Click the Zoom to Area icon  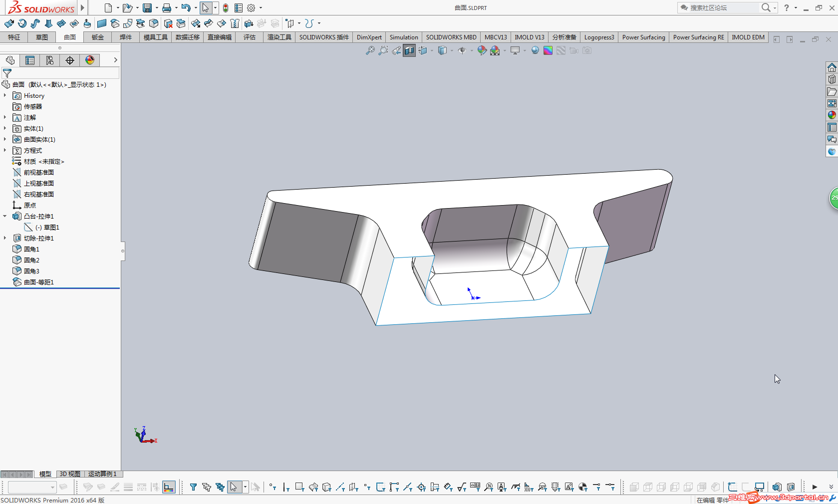point(383,50)
